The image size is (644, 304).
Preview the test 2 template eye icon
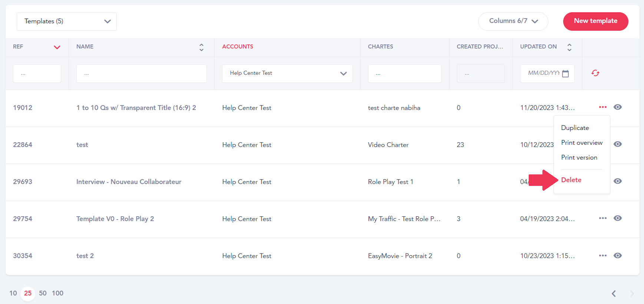(x=618, y=255)
